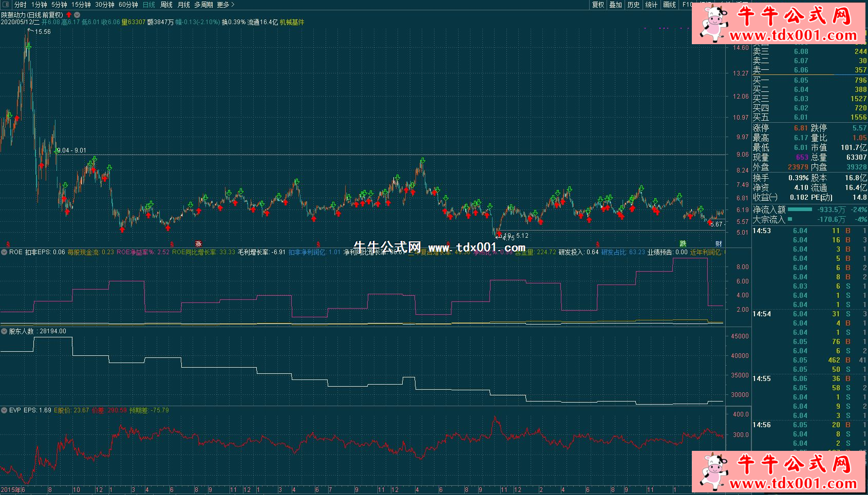Click the 复权 button
The width and height of the screenshot is (868, 495).
coord(598,5)
